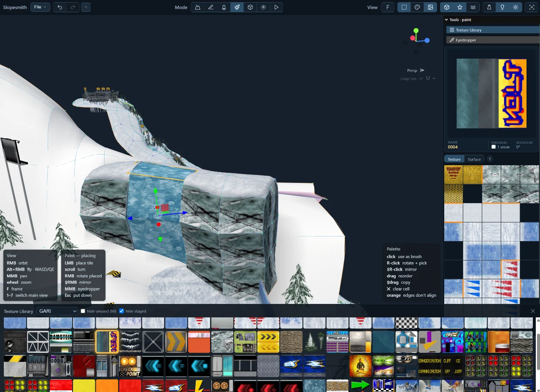The image size is (540, 392).
Task: Toggle the dashed selection outline view
Action: coord(404,7)
